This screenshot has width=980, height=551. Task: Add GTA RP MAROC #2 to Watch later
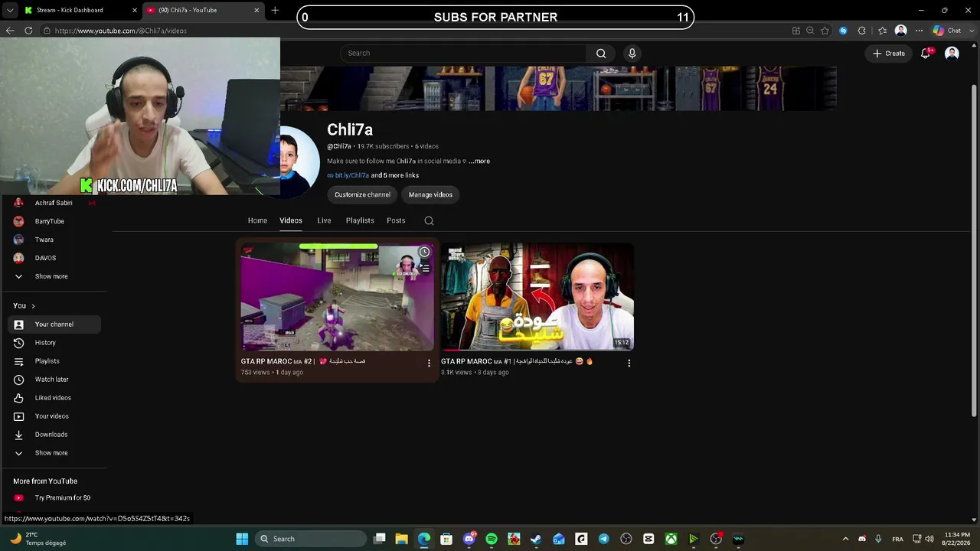(424, 253)
